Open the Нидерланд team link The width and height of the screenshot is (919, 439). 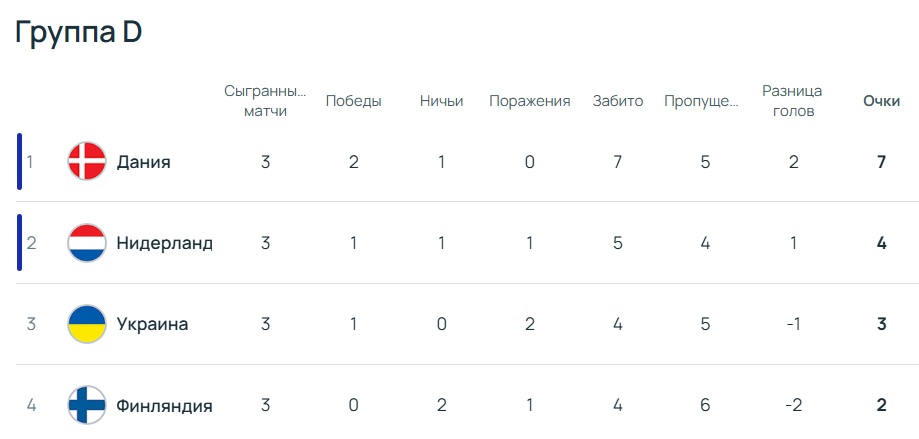(164, 243)
